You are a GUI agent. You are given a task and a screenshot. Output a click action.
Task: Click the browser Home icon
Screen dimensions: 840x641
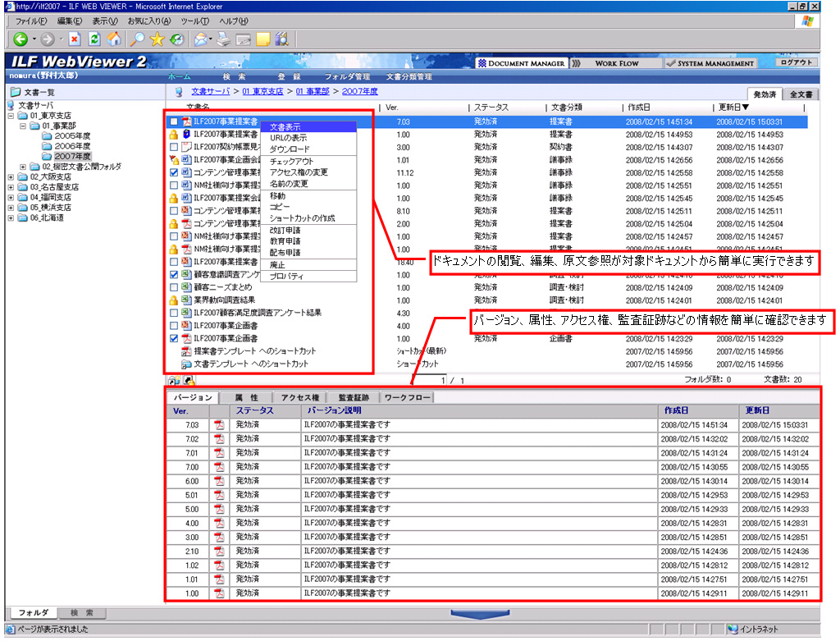point(114,39)
